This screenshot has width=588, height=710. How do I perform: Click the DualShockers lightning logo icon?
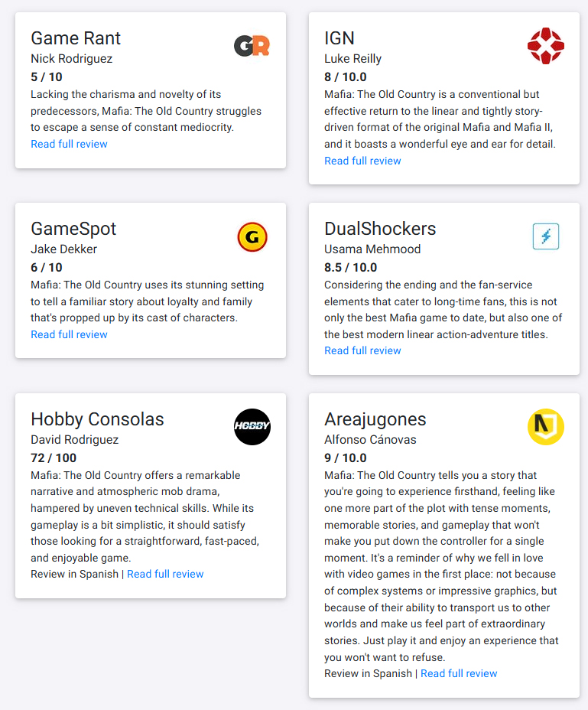click(545, 237)
